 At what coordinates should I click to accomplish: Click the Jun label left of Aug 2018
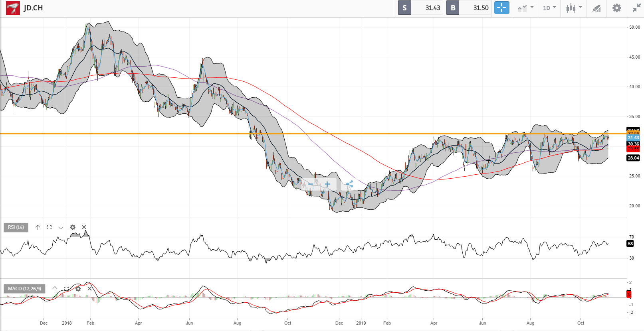click(x=189, y=323)
